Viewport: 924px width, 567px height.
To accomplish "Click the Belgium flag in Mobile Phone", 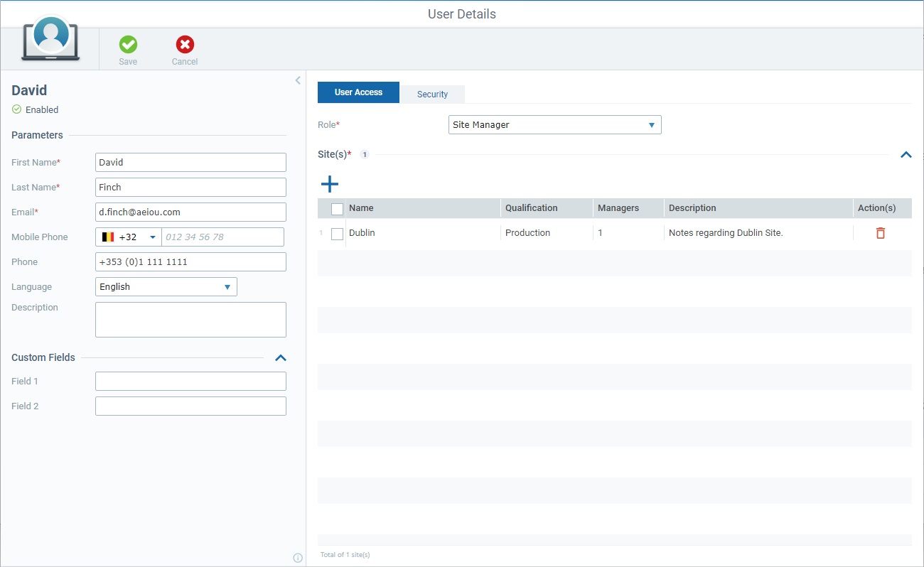I will [108, 237].
